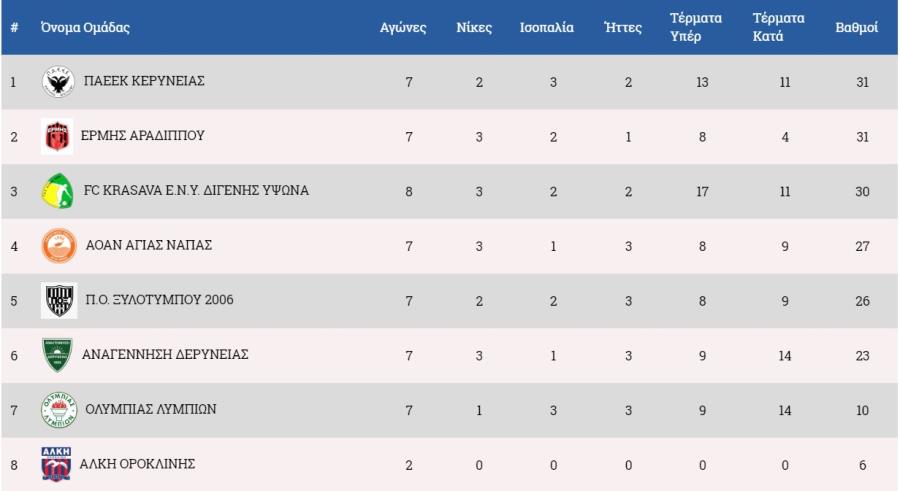Click the Αλκή Ορόκλινης team crest
This screenshot has height=491, width=900.
click(56, 465)
